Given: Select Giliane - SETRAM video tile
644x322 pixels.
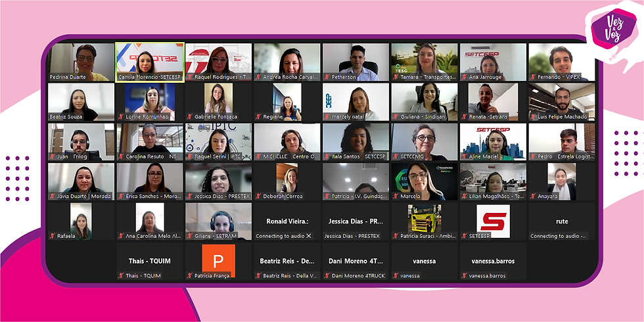Looking at the screenshot, I should (218, 221).
